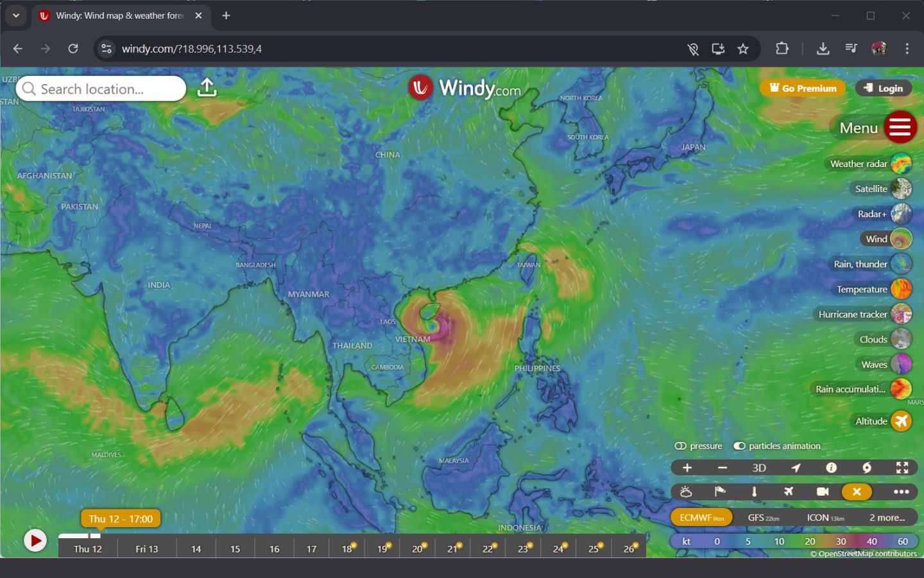The image size is (924, 578).
Task: Open the browser tab list chevron
Action: (16, 15)
